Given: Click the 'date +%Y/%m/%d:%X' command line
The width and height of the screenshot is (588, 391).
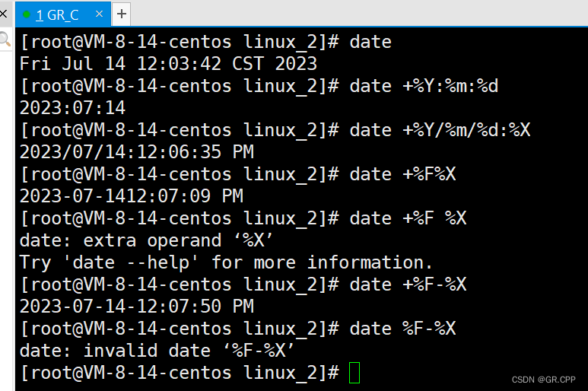Looking at the screenshot, I should point(275,130).
